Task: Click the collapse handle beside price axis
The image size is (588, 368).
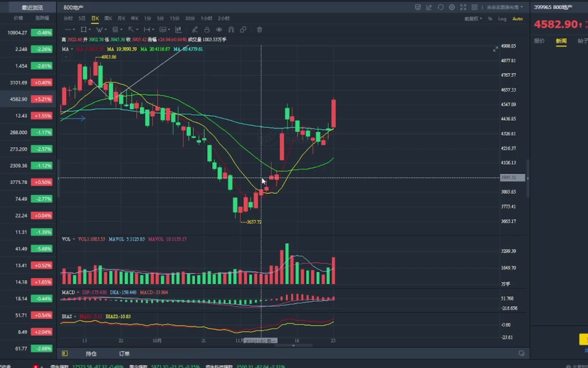Action: [x=528, y=178]
